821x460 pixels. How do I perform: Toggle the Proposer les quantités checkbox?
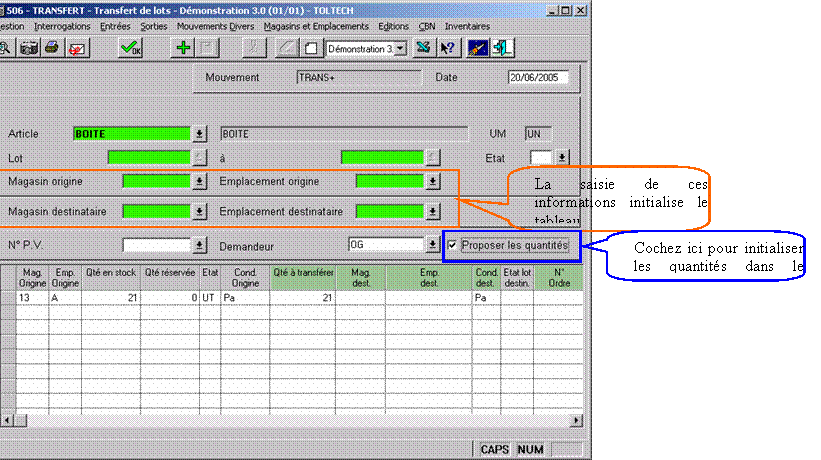coord(454,245)
